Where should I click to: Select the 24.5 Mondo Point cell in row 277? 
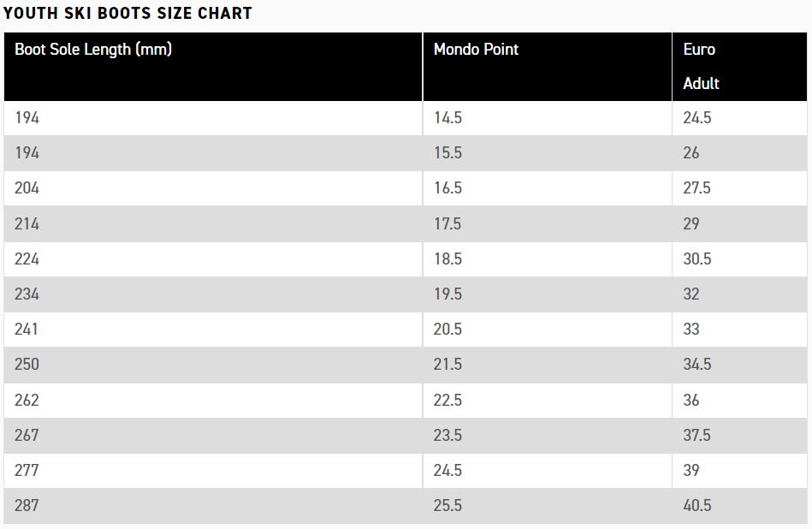548,471
